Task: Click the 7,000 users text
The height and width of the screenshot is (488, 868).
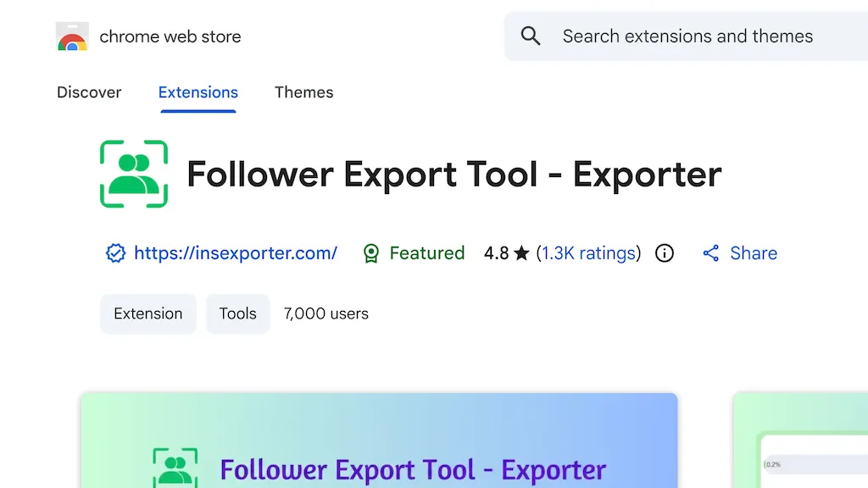Action: tap(326, 313)
